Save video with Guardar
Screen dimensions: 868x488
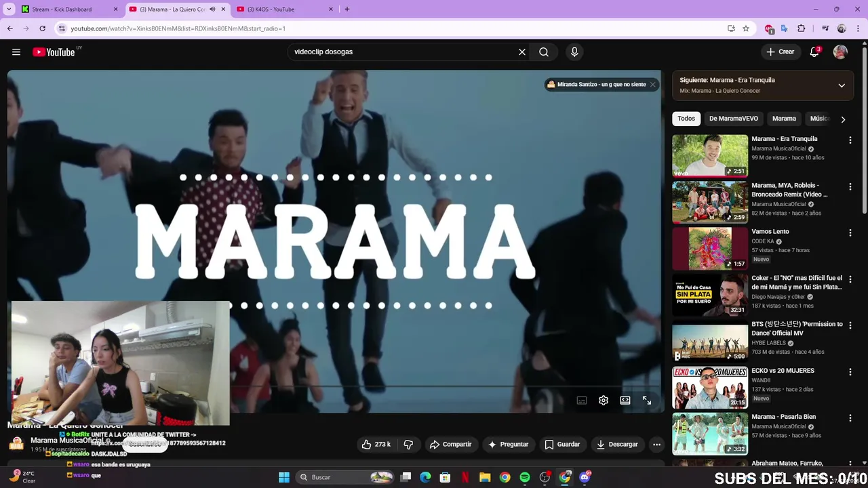pyautogui.click(x=562, y=444)
